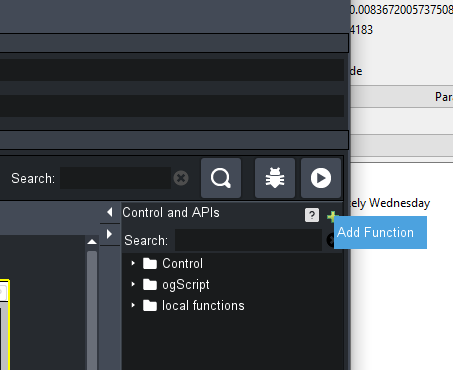453x370 pixels.
Task: Open the debug bug icon button
Action: 275,178
